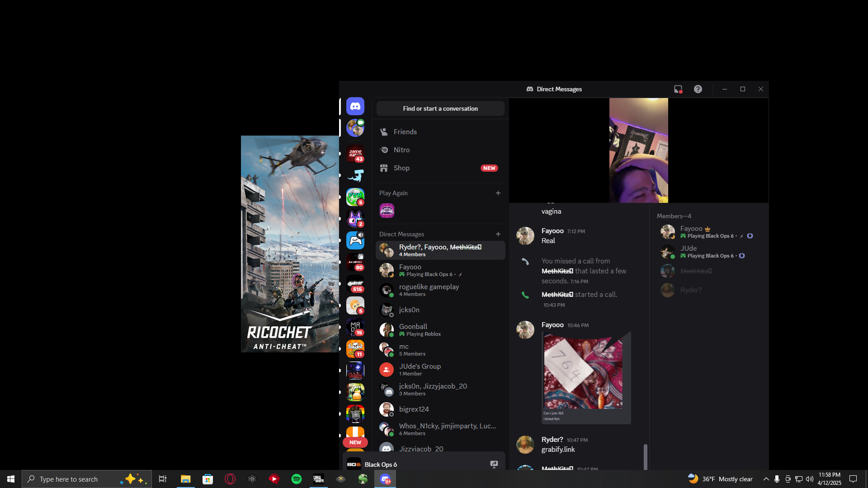Click Fayooo's username on the 10:46 PM message

point(552,325)
